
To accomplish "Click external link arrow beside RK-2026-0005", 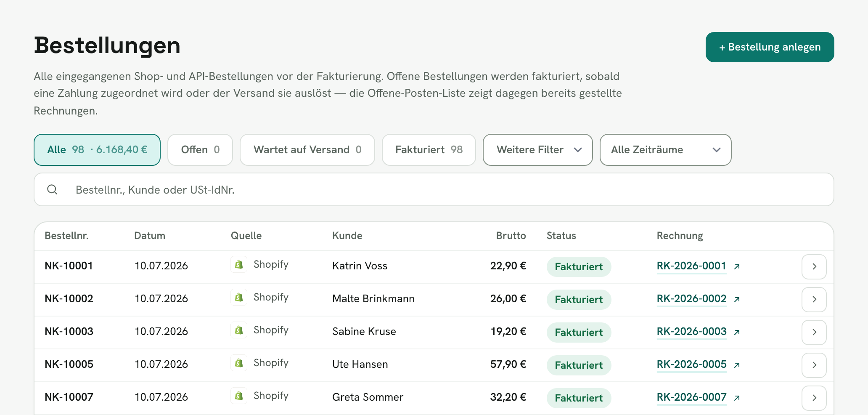I will click(737, 365).
